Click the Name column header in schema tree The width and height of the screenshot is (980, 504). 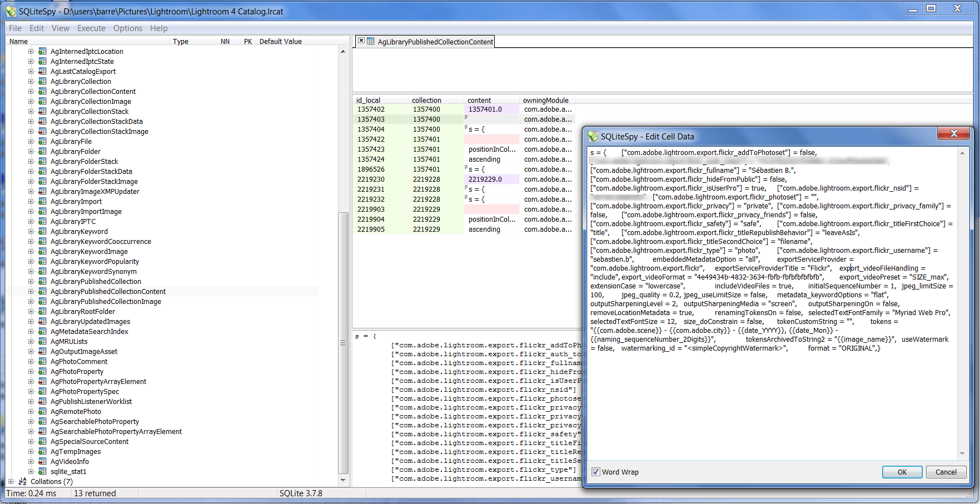point(88,42)
